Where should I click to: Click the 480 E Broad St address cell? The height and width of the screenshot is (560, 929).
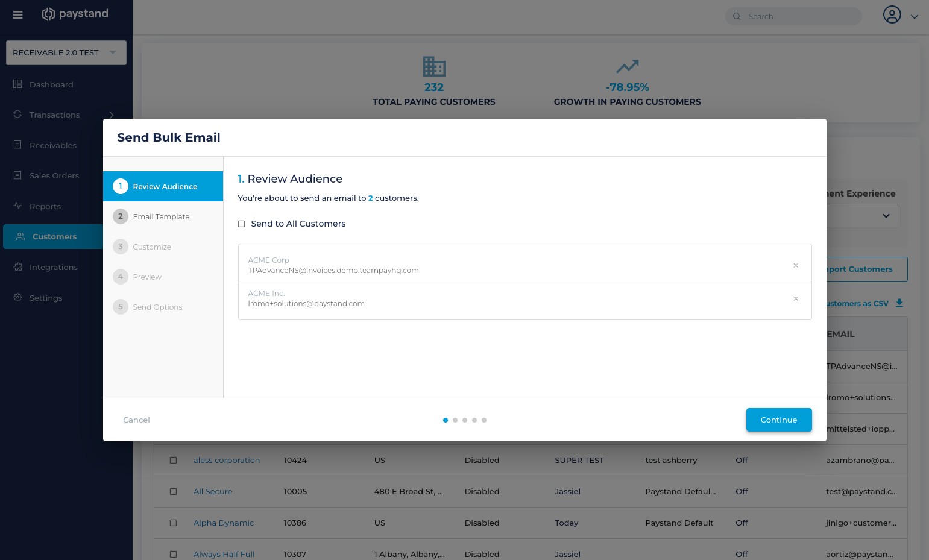click(409, 491)
